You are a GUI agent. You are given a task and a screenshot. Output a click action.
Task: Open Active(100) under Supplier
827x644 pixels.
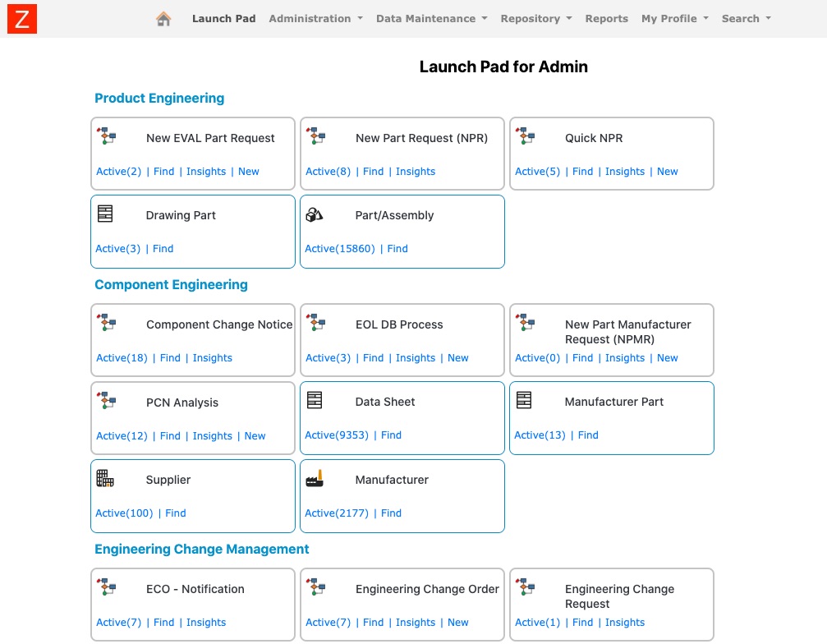(x=124, y=513)
